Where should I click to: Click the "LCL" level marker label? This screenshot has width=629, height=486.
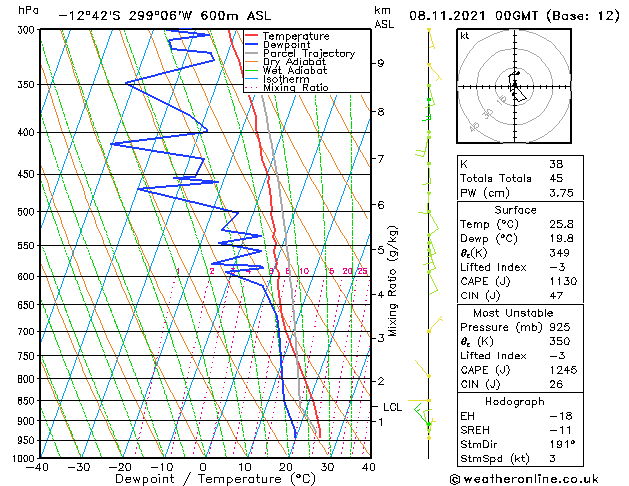392,407
